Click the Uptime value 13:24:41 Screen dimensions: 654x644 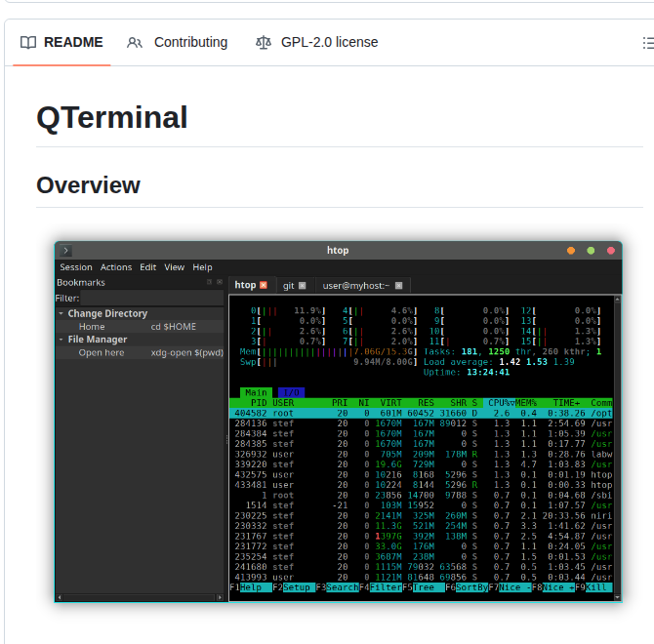click(488, 372)
